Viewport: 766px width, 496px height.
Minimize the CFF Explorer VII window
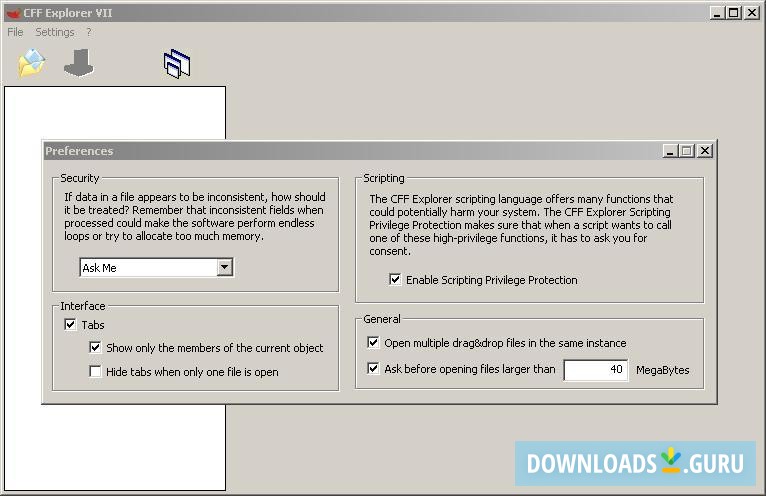pyautogui.click(x=717, y=13)
